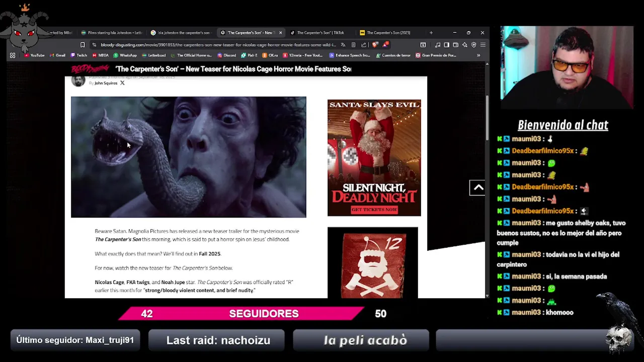Click the scroll-to-top arrow button
The width and height of the screenshot is (644, 362).
477,188
